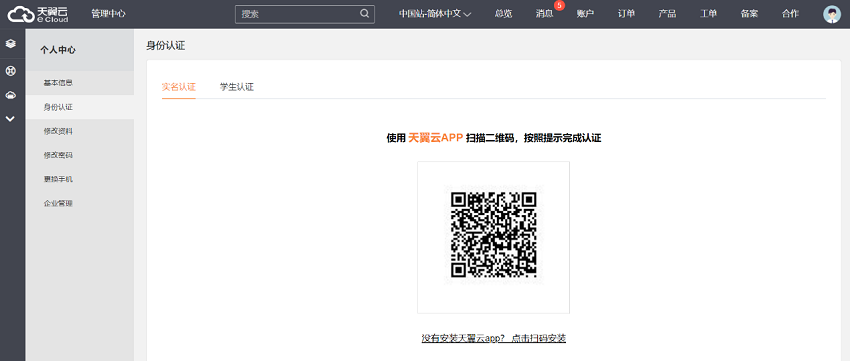Expand the left rail chevron arrow
This screenshot has width=850, height=361.
[x=10, y=119]
